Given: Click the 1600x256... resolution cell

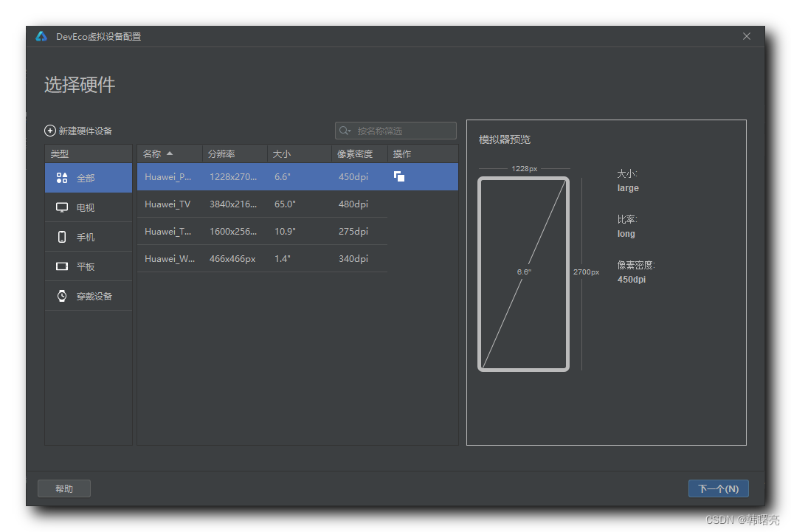Looking at the screenshot, I should tap(233, 231).
